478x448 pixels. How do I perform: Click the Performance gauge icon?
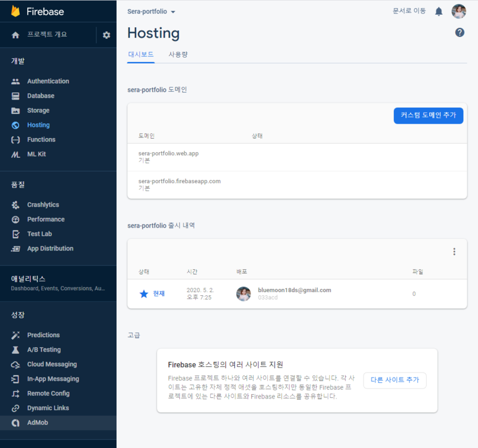15,220
